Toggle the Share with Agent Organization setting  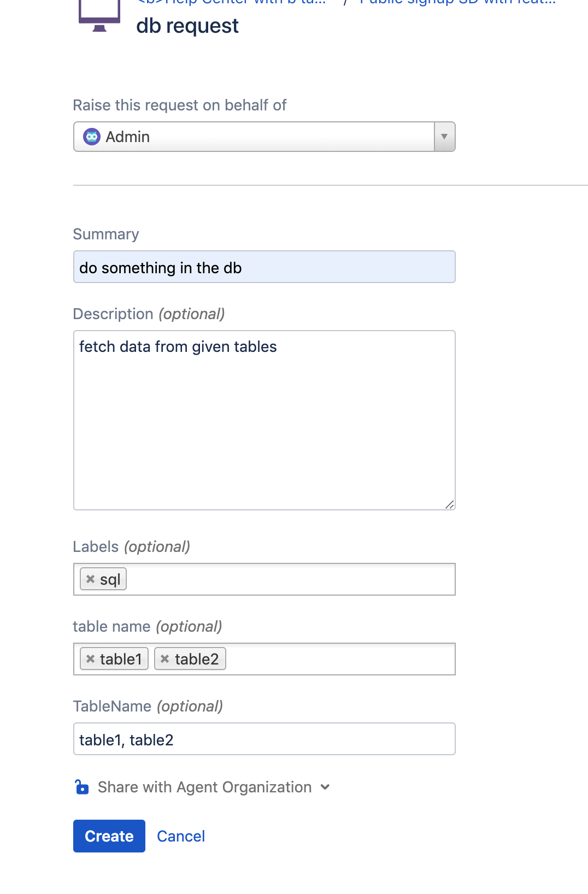coord(203,787)
